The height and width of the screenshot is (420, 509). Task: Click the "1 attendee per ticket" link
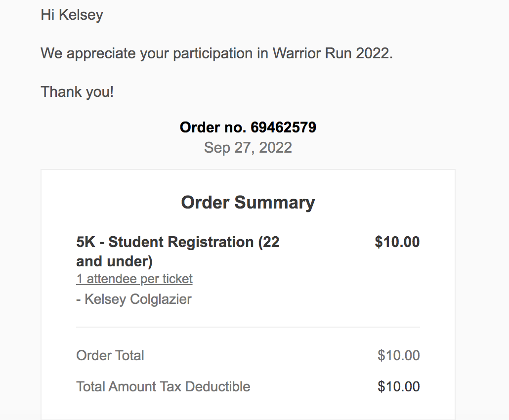coord(134,279)
